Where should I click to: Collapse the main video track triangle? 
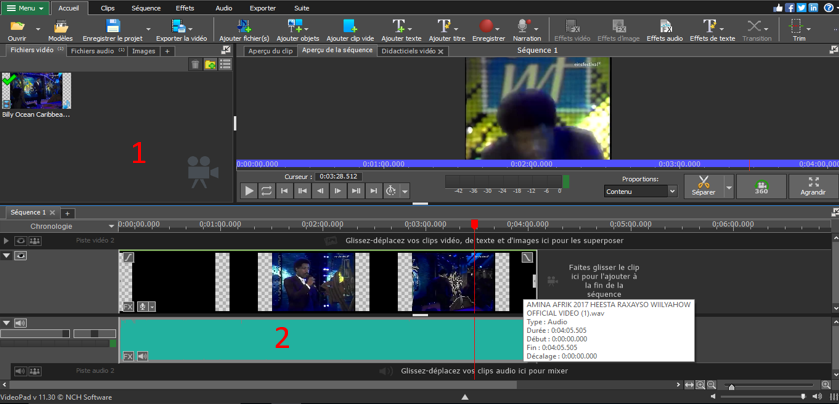coord(6,256)
